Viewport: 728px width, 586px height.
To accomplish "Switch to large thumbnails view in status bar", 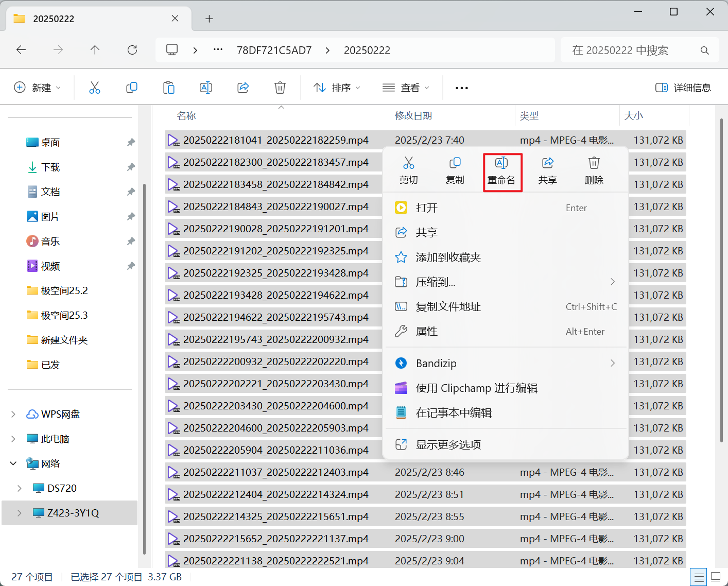I will [716, 577].
